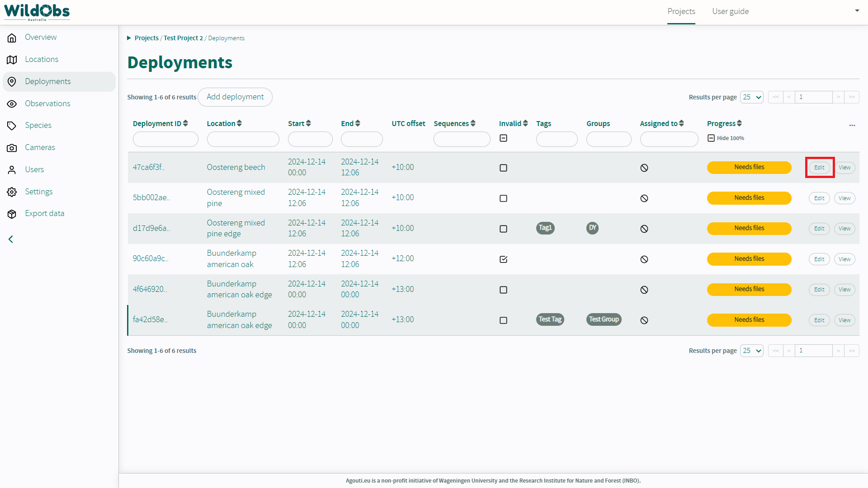Image resolution: width=868 pixels, height=488 pixels.
Task: Click the Deployment ID filter input field
Action: 165,139
